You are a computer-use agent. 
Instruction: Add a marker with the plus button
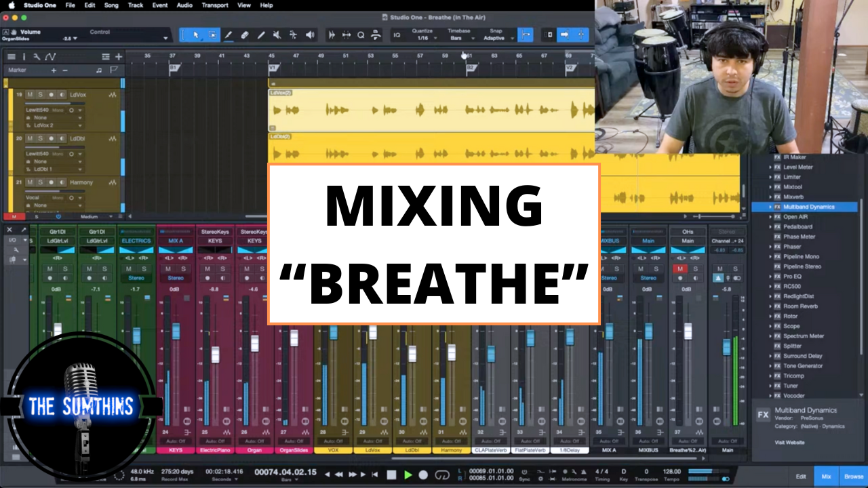point(54,70)
